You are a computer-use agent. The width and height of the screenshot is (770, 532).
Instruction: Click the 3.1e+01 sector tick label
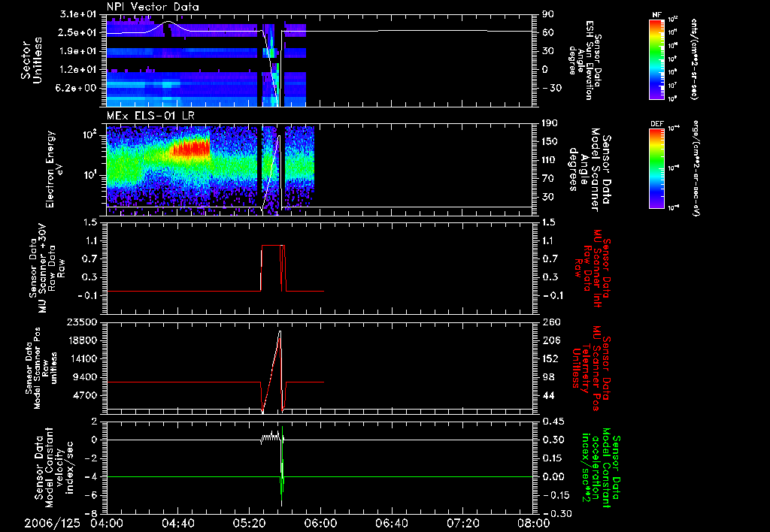(x=77, y=14)
